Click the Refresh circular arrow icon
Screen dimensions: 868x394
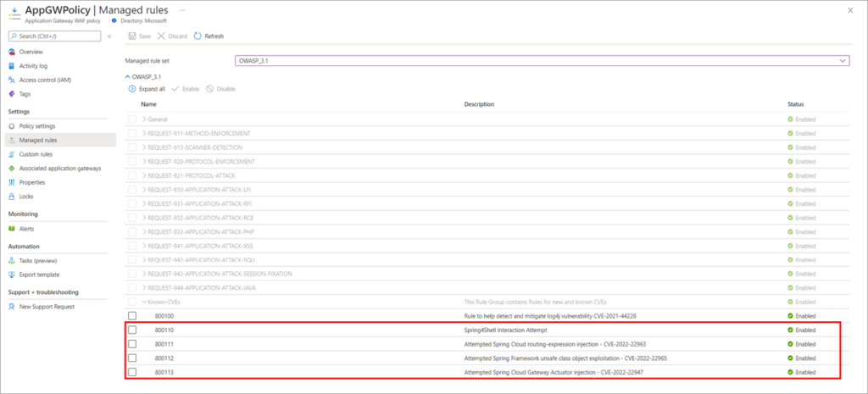point(198,36)
